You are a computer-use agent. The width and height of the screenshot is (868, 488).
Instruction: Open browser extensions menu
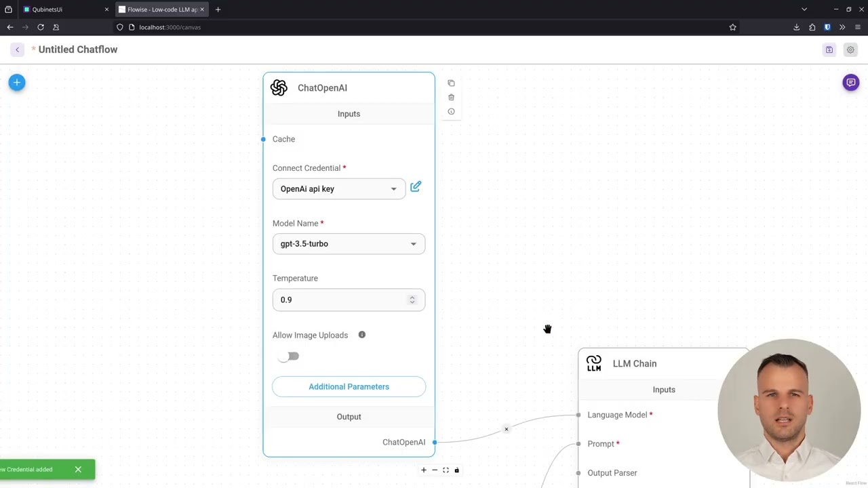click(812, 27)
